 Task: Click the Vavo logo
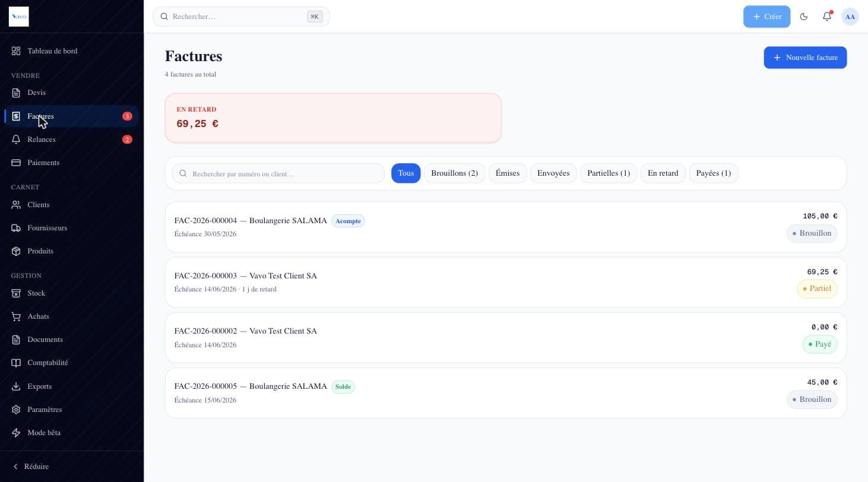[x=19, y=17]
